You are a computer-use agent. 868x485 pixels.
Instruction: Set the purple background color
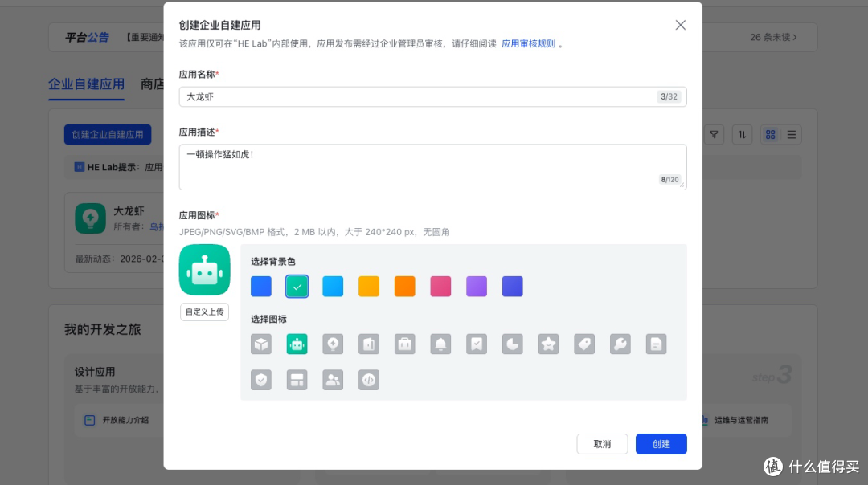pos(477,287)
